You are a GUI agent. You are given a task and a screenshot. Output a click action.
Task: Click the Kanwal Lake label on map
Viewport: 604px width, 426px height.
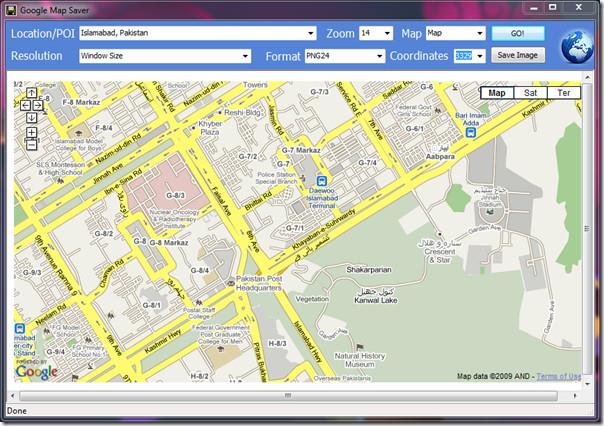pyautogui.click(x=376, y=300)
